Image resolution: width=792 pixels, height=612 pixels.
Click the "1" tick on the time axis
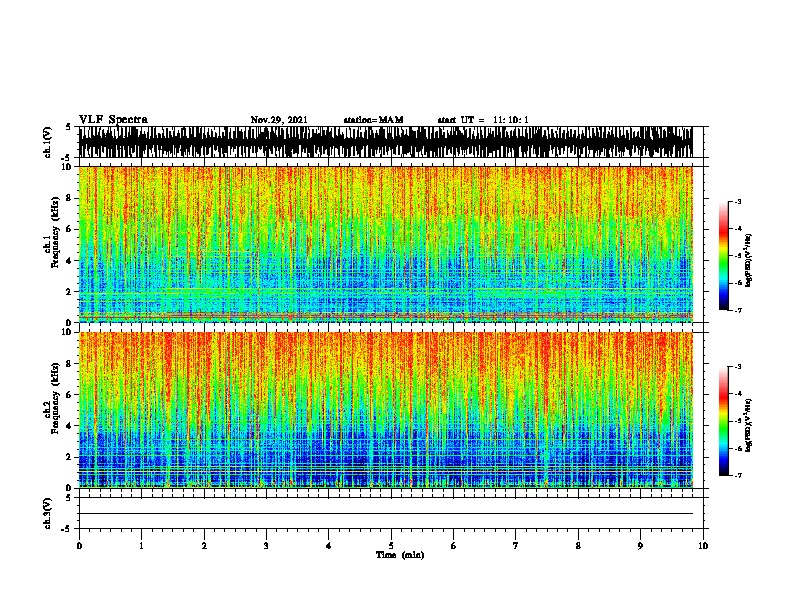point(141,546)
